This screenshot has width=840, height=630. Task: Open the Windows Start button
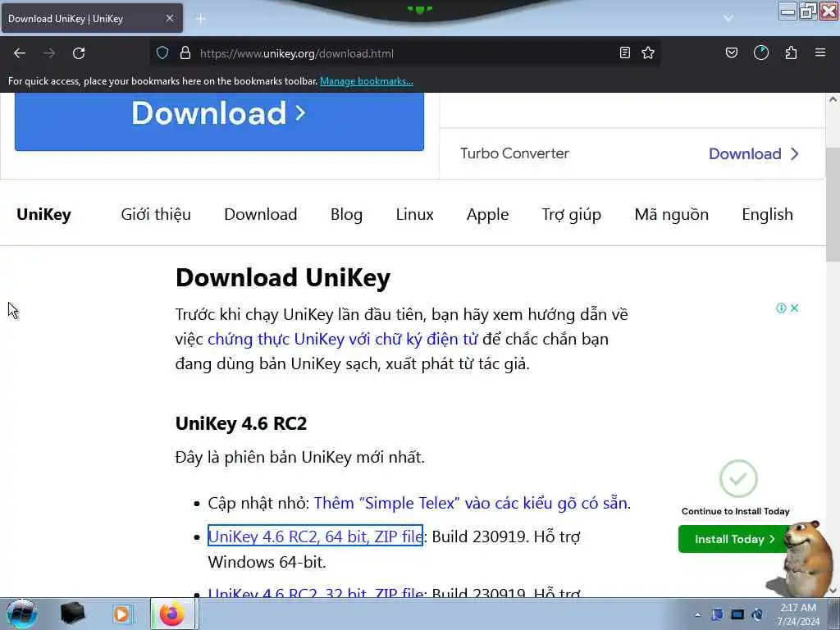[x=21, y=614]
